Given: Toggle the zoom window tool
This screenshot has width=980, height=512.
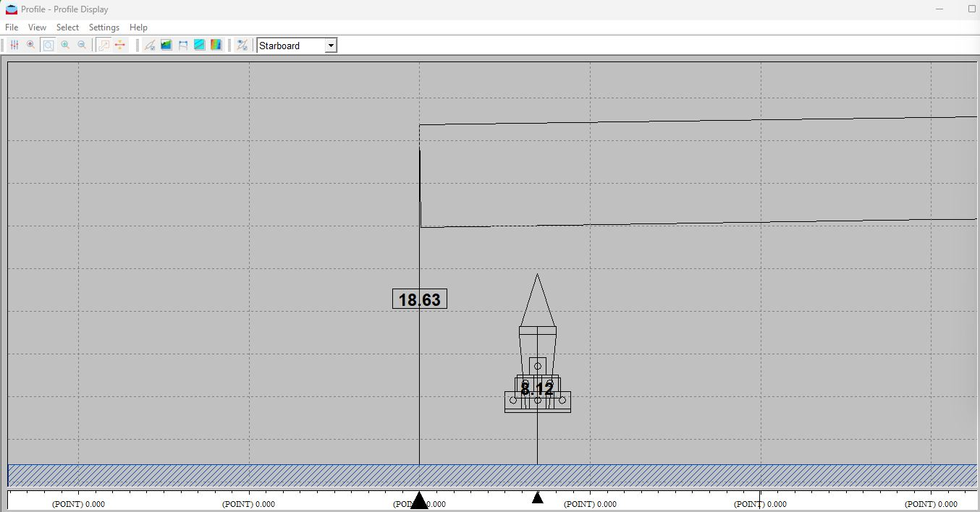Looking at the screenshot, I should pos(48,45).
